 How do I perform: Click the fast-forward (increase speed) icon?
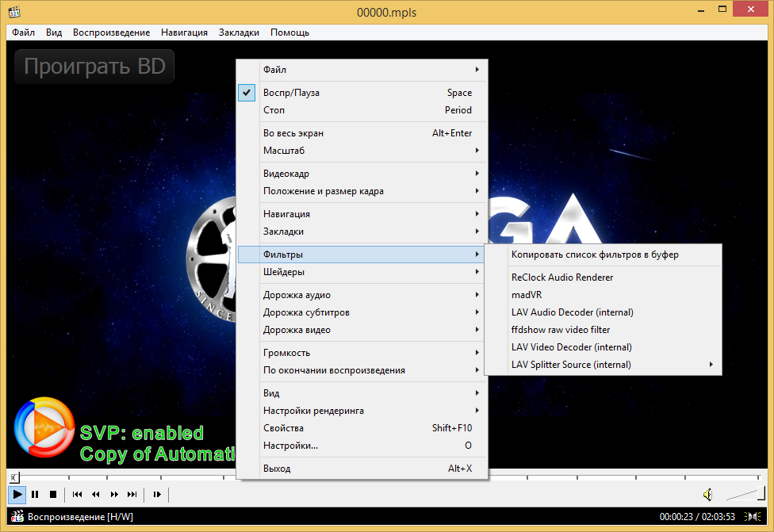click(114, 495)
